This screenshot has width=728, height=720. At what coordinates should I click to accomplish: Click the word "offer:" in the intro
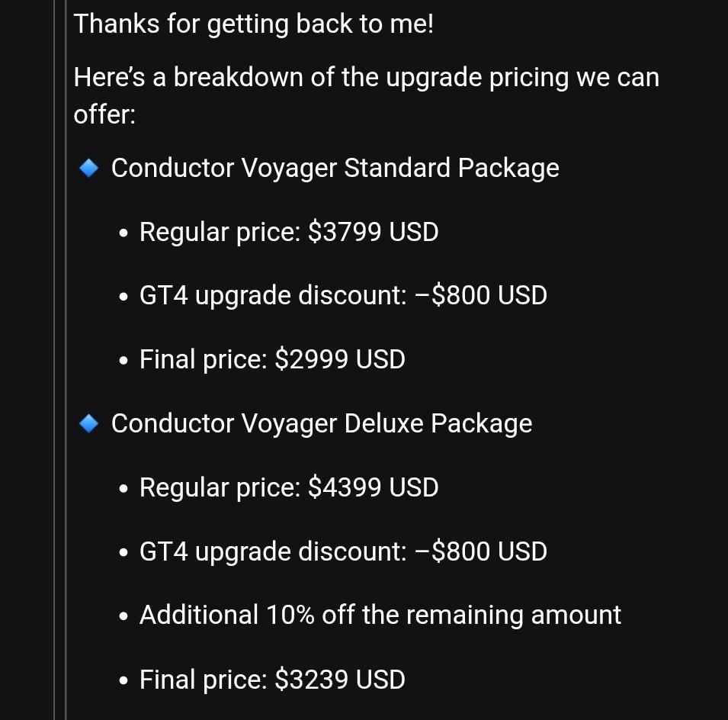coord(104,114)
